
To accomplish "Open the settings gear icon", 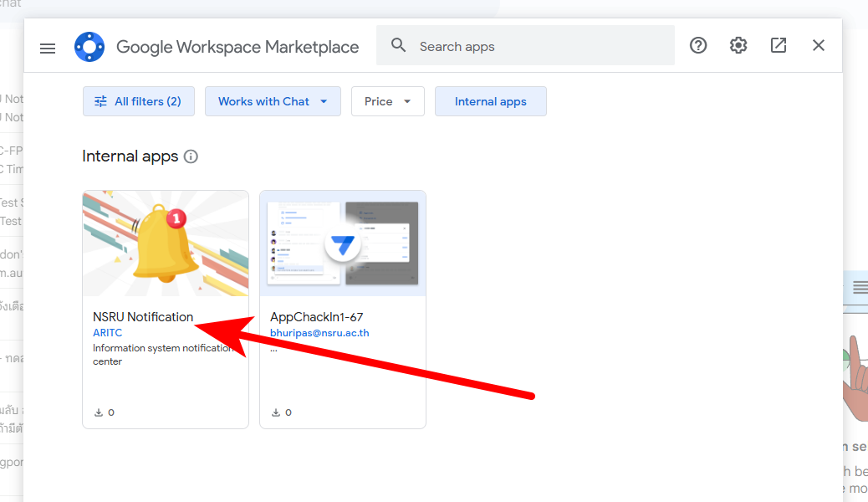I will click(738, 45).
